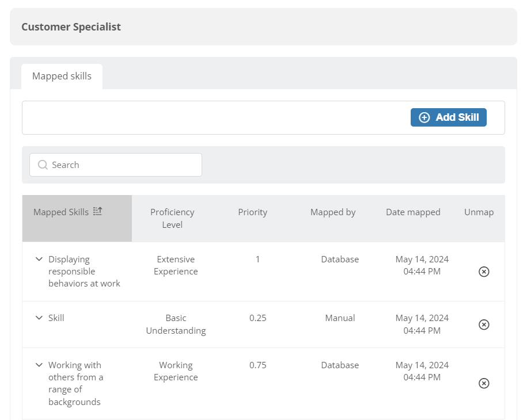This screenshot has height=420, width=523.
Task: Focus the Search input field
Action: (x=116, y=165)
